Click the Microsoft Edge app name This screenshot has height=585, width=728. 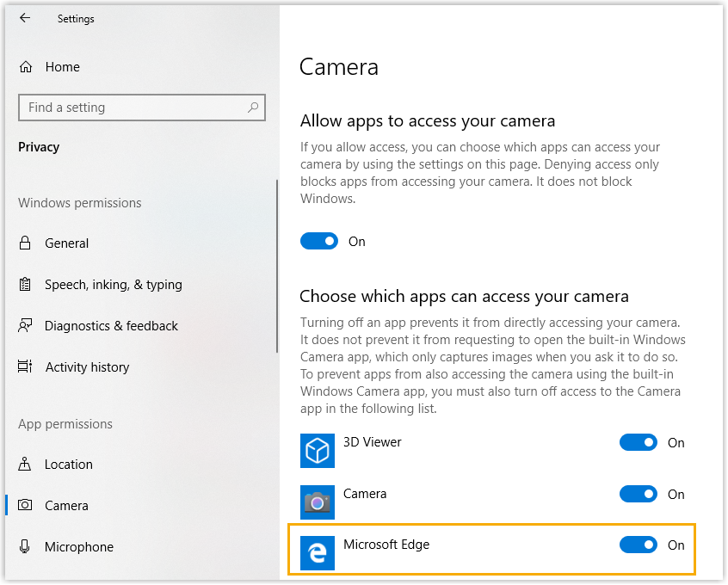(386, 545)
